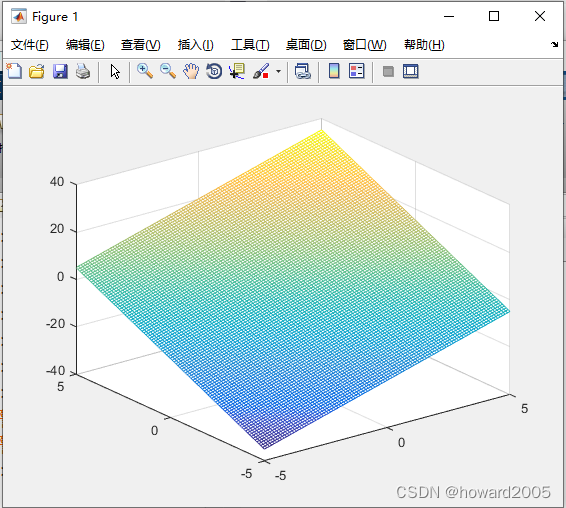Click the z-axis tick label 40

point(57,182)
